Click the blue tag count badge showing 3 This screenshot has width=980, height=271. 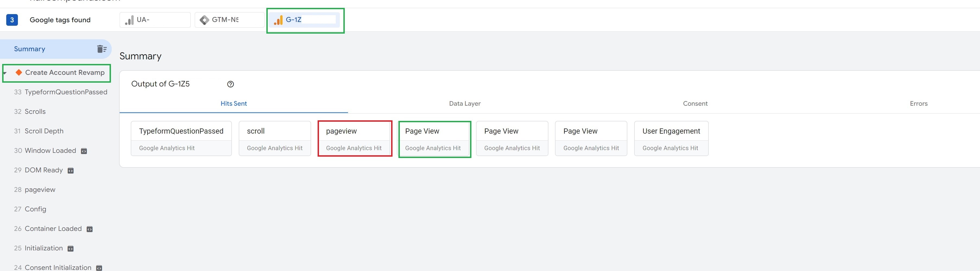click(12, 20)
